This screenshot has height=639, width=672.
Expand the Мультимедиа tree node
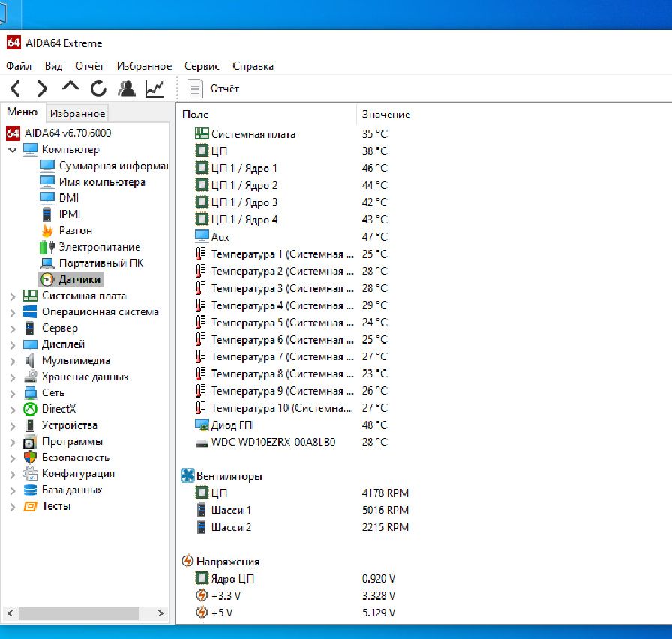[x=13, y=361]
